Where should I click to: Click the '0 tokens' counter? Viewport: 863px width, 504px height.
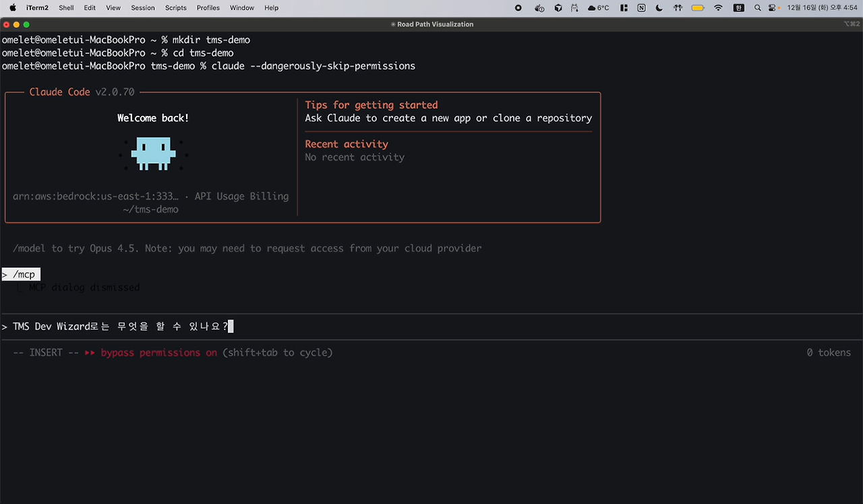coord(829,352)
